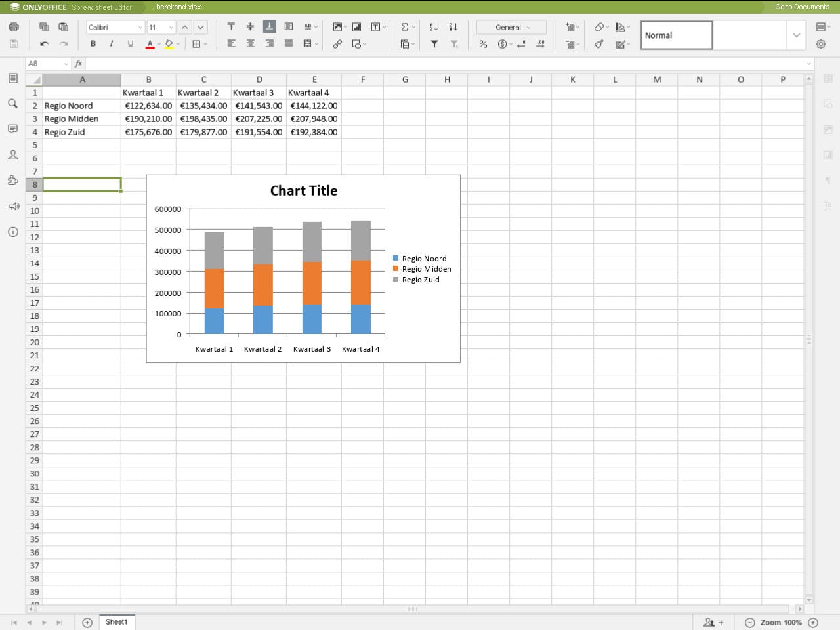Toggle italic formatting

click(112, 44)
